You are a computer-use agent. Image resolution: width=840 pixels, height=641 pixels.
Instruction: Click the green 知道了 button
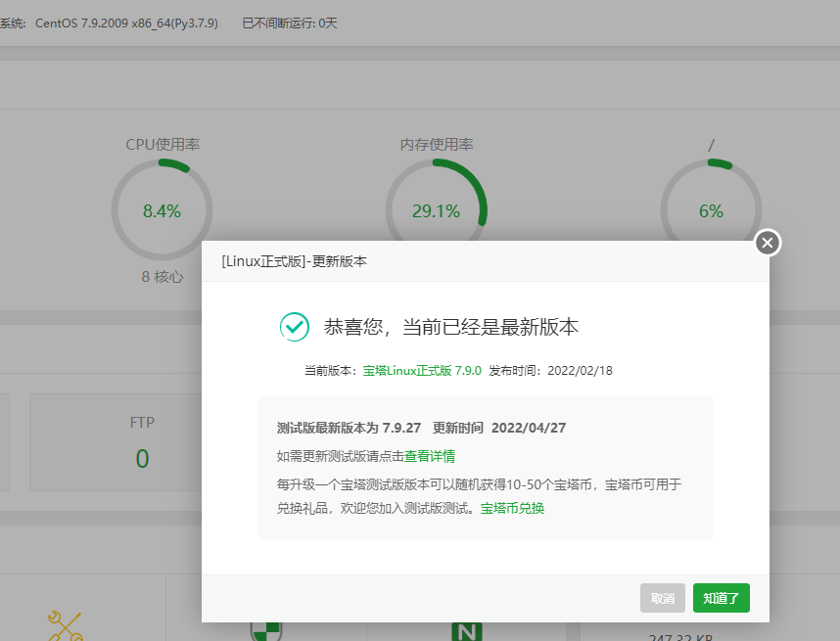click(x=722, y=598)
